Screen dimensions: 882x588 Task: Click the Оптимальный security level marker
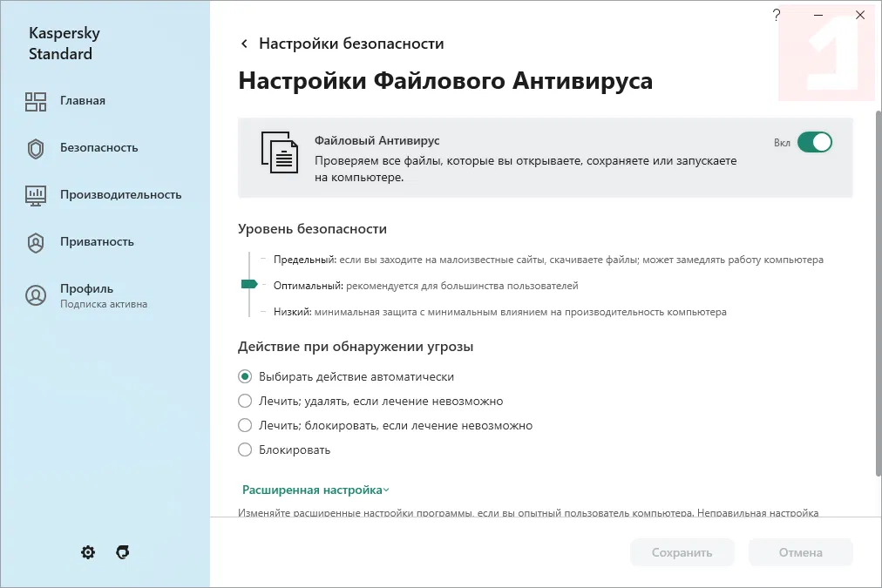point(249,285)
